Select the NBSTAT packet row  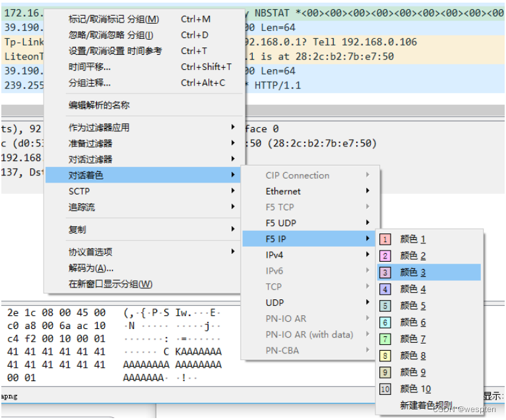[x=374, y=13]
